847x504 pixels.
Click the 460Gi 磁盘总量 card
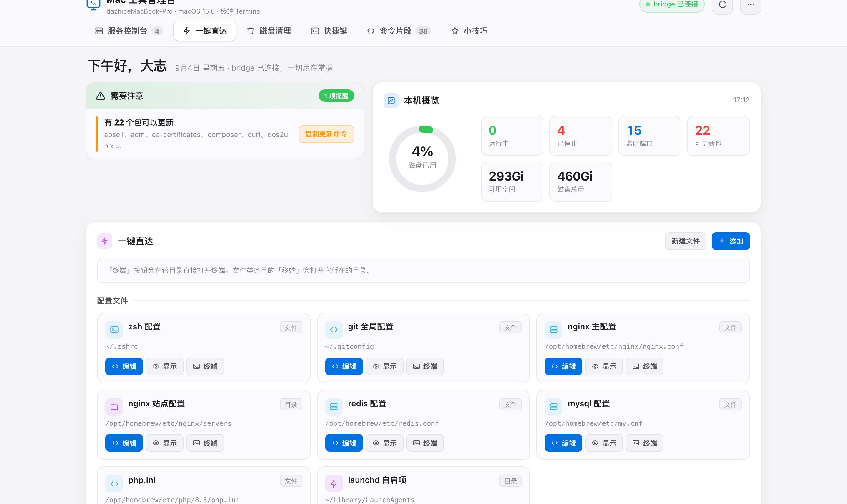point(581,182)
